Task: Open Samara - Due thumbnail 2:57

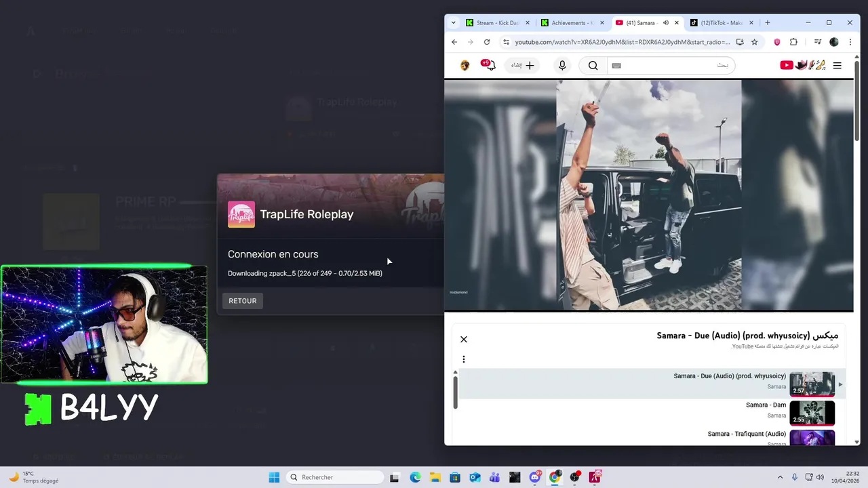Action: coord(812,384)
